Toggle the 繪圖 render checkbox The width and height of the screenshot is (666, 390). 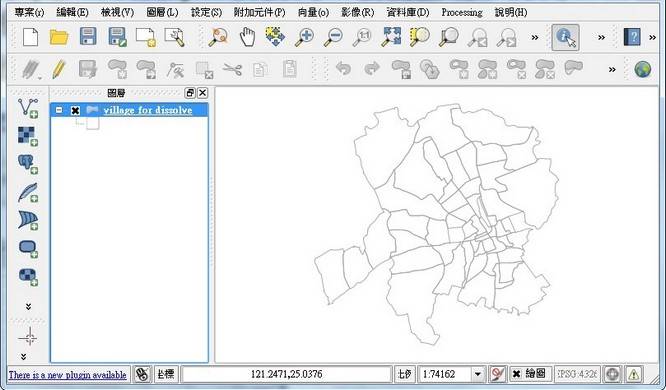516,374
